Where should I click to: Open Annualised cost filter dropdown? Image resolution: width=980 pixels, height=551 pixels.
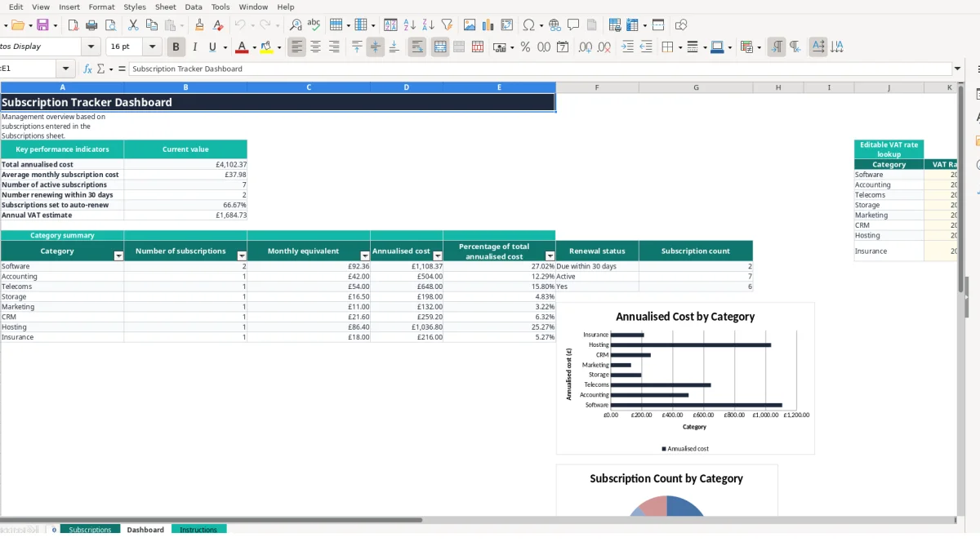[x=437, y=256]
